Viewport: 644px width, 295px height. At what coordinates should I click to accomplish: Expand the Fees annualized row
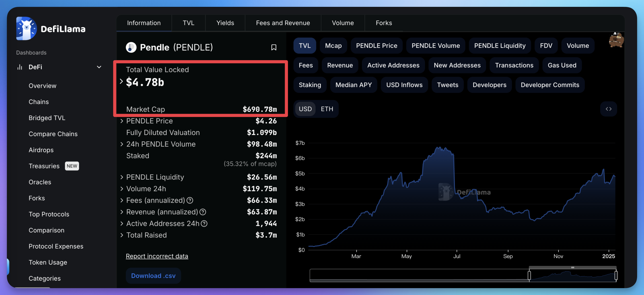[x=122, y=200]
